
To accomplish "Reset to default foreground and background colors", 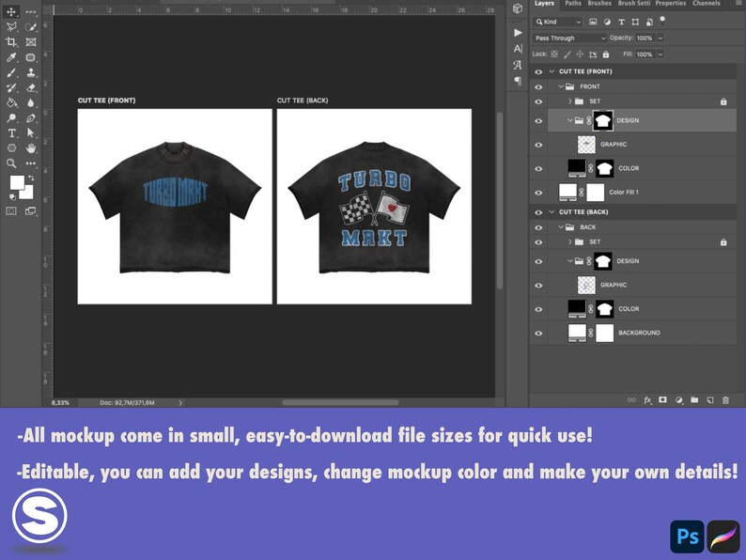I will point(12,196).
